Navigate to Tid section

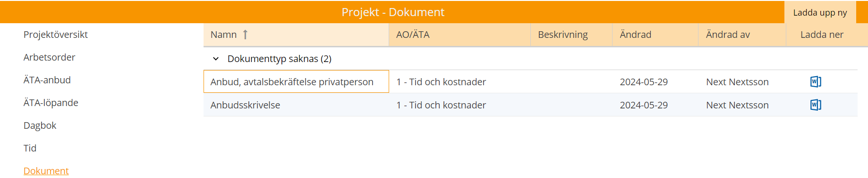point(30,148)
